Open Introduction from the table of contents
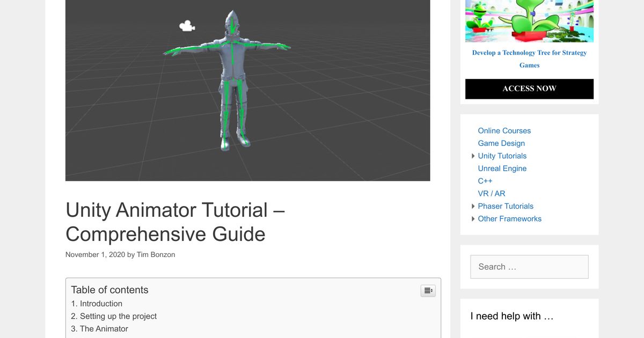Screen dimensions: 644x338 tap(101, 304)
